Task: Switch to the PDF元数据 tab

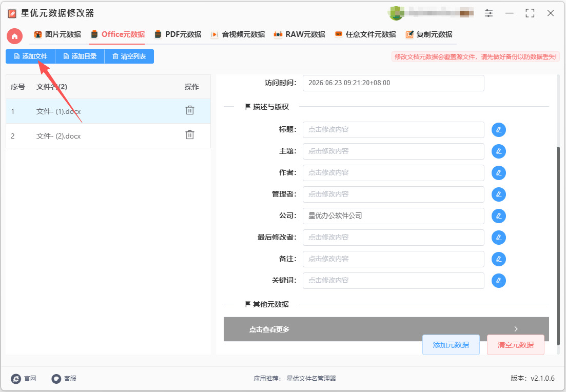Action: click(x=178, y=35)
